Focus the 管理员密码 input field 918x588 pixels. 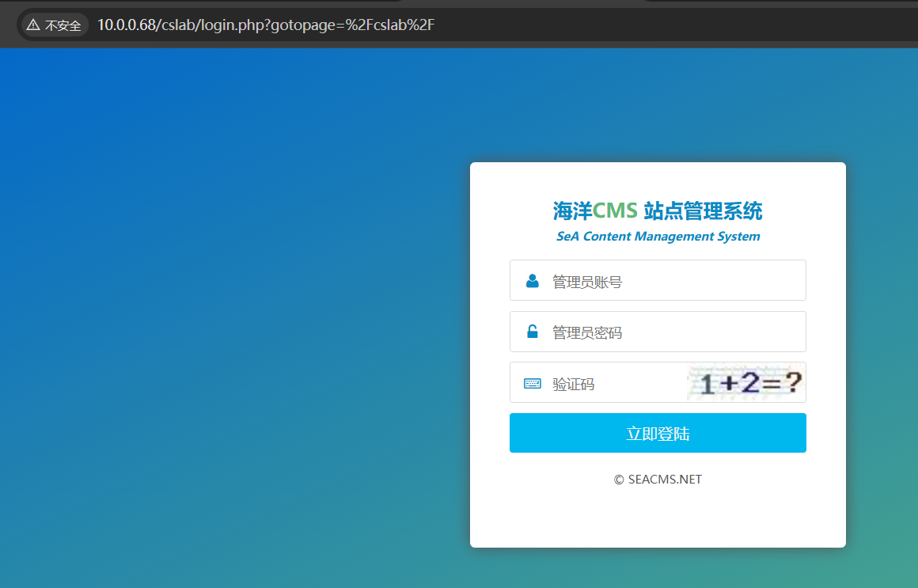tap(673, 332)
